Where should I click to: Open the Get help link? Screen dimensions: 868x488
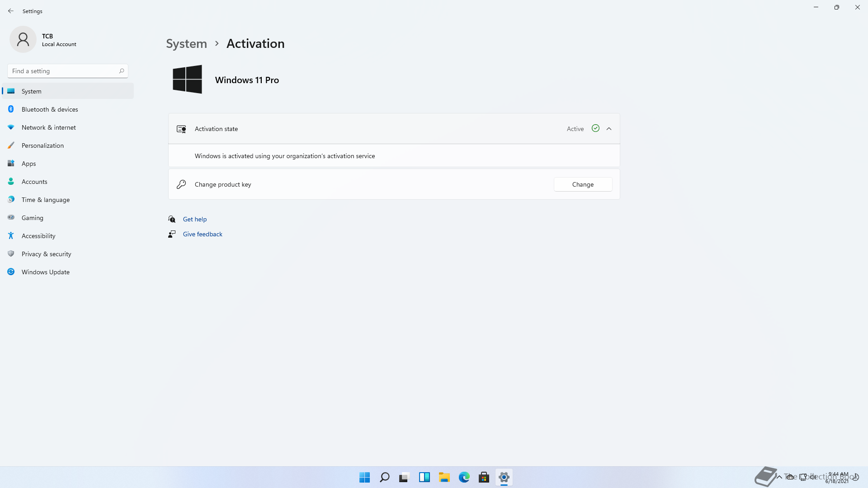(x=194, y=219)
